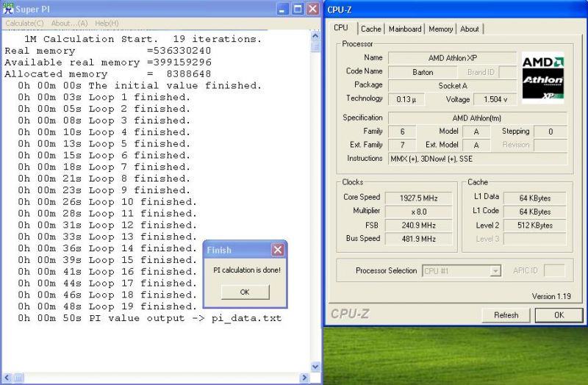Click the 'Real memory' line in Super PI
Screen dimensions: 588x385
[x=108, y=51]
